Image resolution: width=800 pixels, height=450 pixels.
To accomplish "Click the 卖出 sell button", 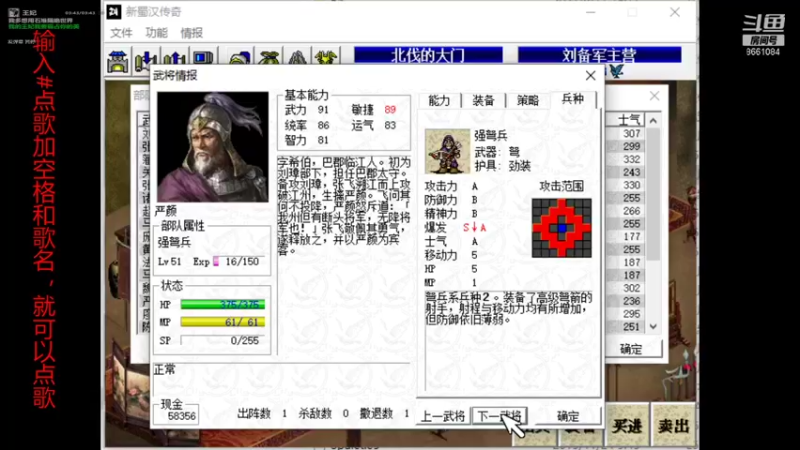I will 673,425.
